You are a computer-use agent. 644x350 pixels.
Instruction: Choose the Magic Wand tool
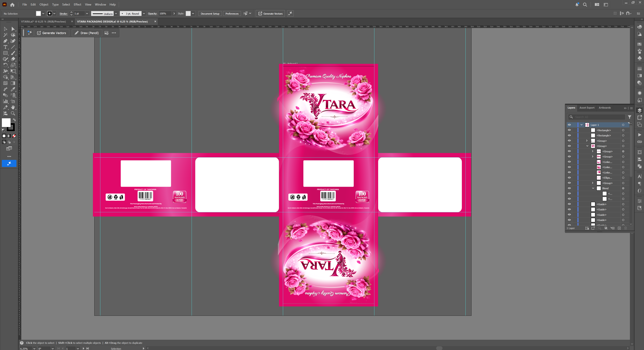coord(5,35)
